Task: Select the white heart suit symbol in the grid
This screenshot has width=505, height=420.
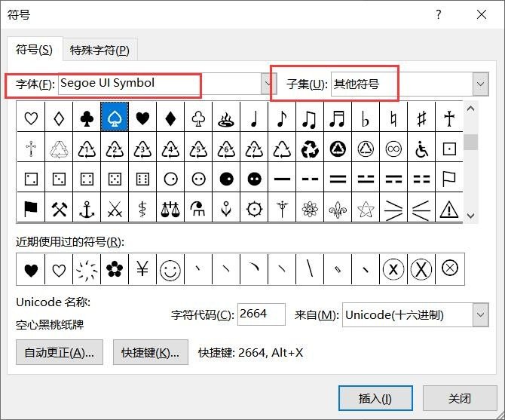Action: point(31,118)
